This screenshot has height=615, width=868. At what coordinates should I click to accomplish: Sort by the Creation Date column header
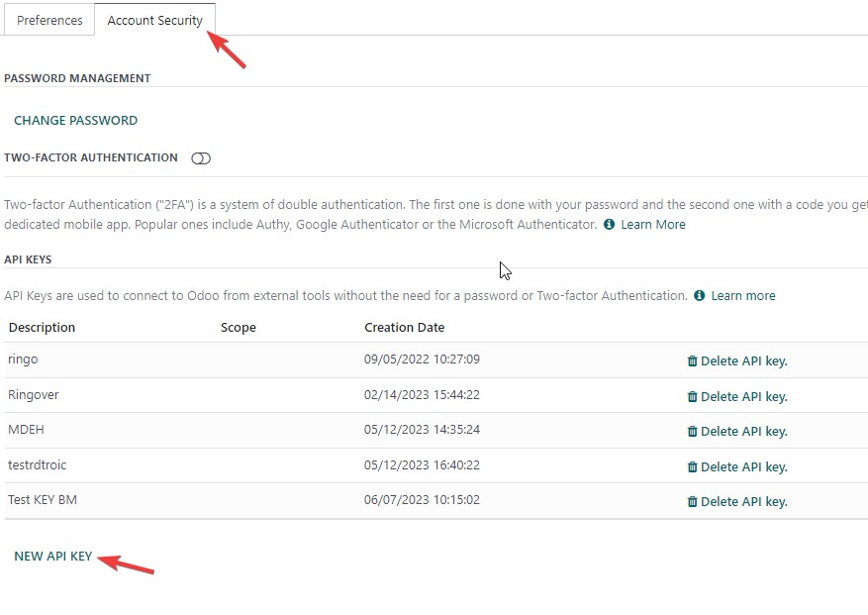coord(405,328)
